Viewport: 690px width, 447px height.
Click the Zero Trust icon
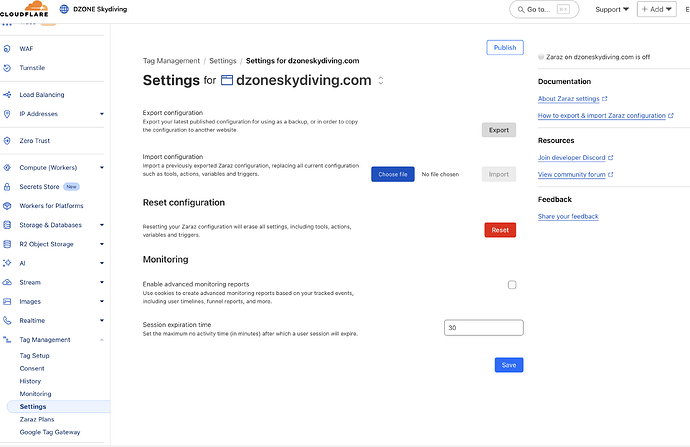click(x=7, y=141)
